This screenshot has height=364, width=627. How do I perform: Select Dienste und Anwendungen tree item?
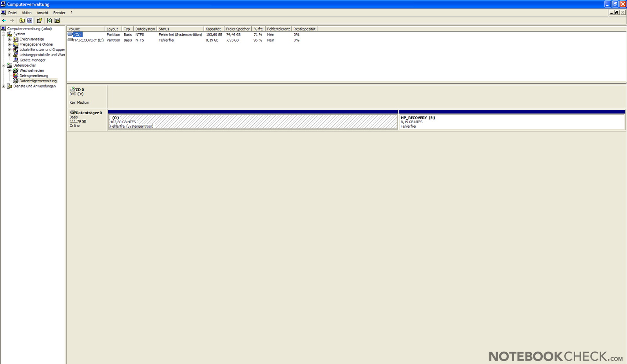[x=34, y=86]
